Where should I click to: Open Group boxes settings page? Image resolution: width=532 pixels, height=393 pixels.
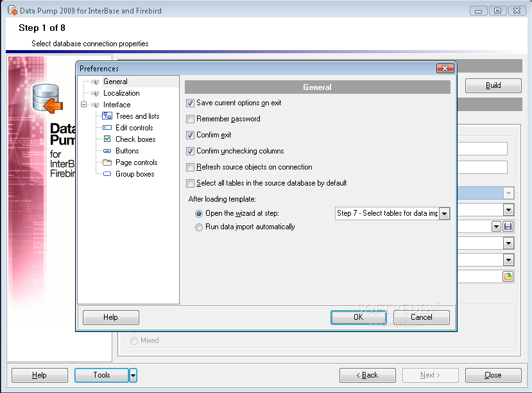click(x=135, y=174)
